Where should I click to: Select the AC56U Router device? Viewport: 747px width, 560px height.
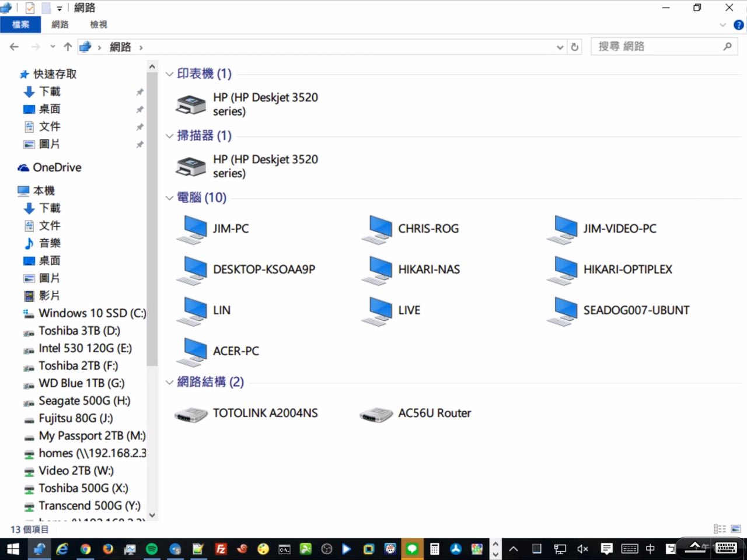[x=376, y=414]
